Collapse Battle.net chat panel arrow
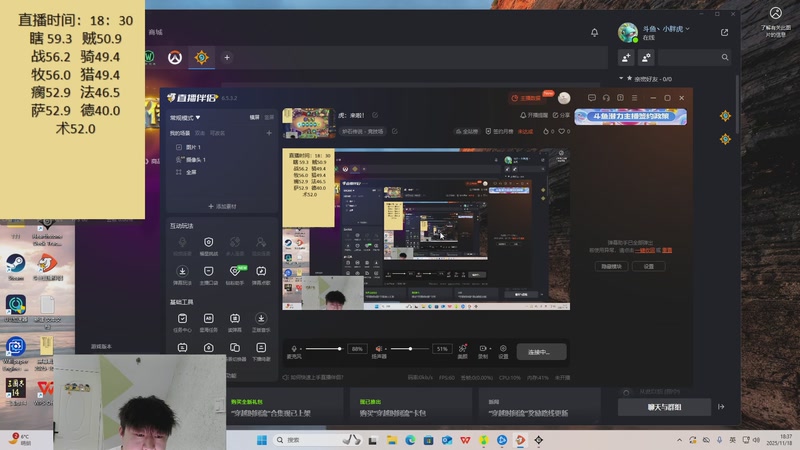 pos(721,407)
